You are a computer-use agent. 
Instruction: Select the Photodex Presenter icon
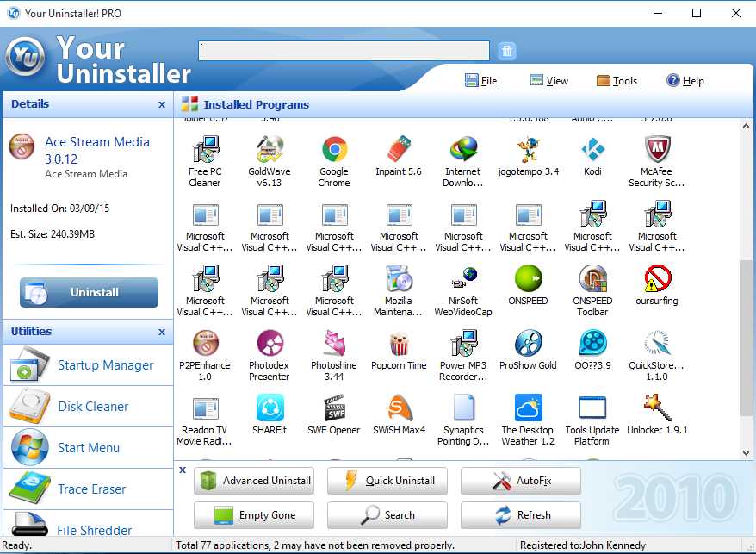tap(270, 343)
